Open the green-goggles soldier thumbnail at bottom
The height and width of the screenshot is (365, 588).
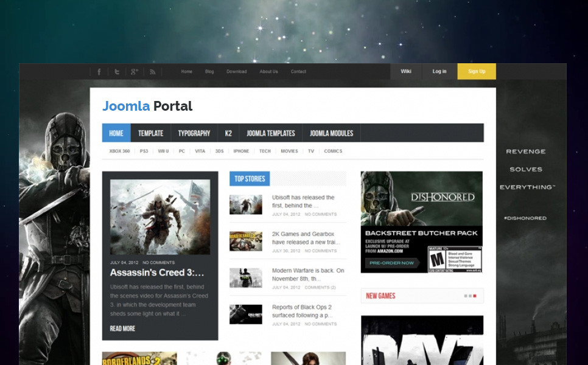pos(224,358)
